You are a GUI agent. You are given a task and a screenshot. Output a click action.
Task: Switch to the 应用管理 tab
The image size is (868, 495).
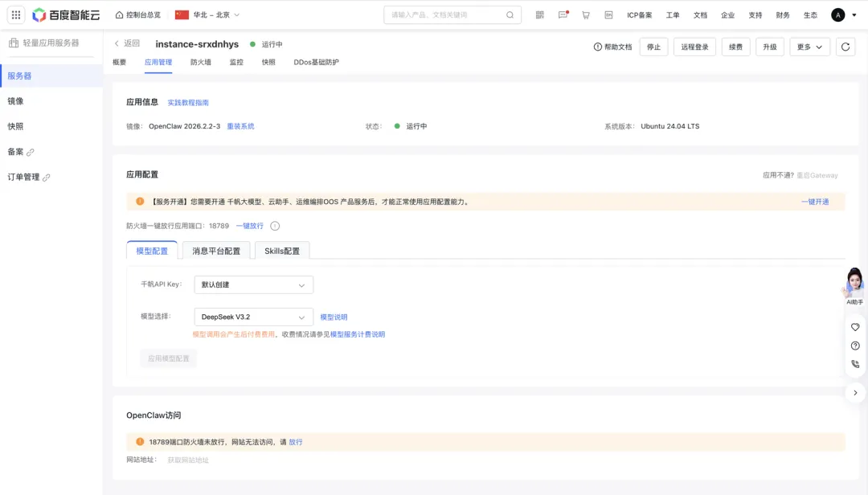(x=158, y=62)
